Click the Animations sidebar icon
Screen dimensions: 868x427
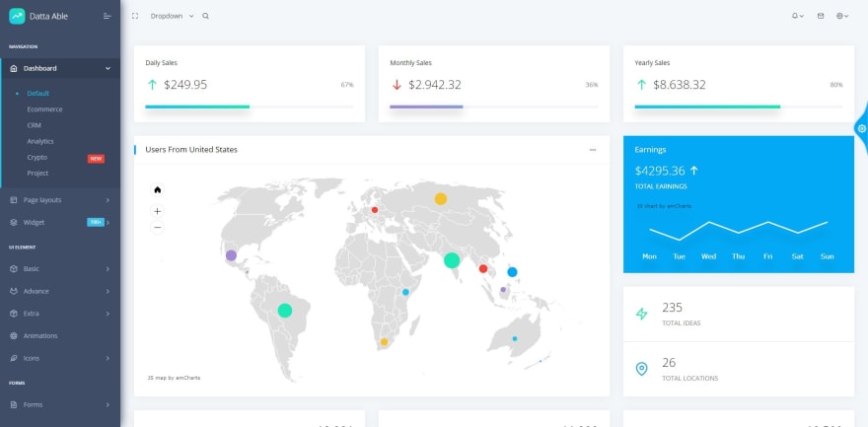[14, 335]
